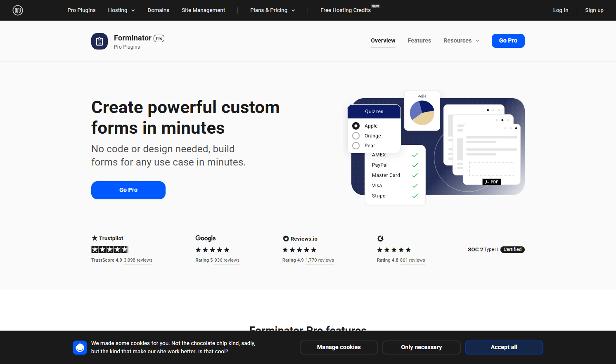Click the large Go Pro hero button
The height and width of the screenshot is (364, 616).
128,190
